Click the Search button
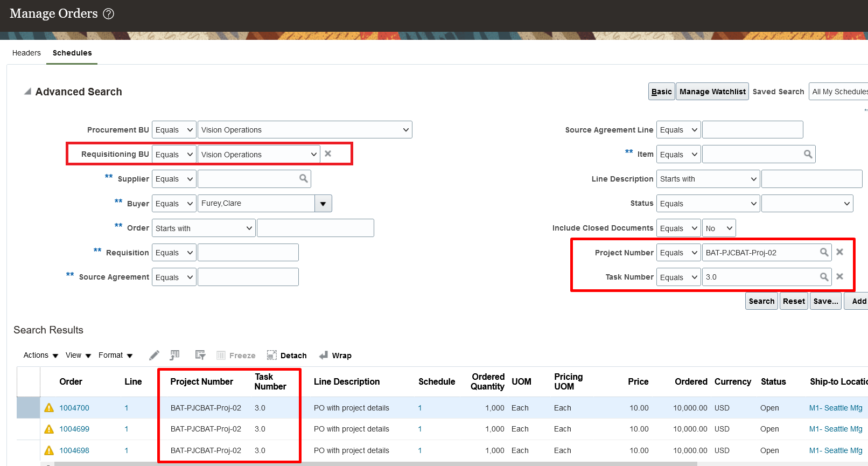868x466 pixels. coord(761,301)
